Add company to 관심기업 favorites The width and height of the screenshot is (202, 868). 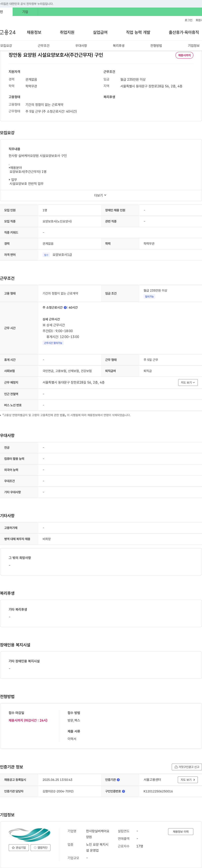(19, 847)
